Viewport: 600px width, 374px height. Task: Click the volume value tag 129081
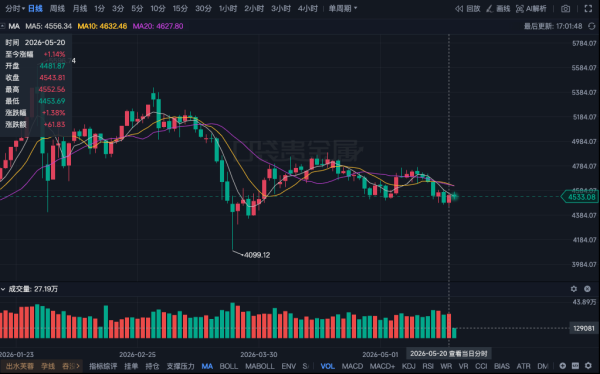[584, 328]
